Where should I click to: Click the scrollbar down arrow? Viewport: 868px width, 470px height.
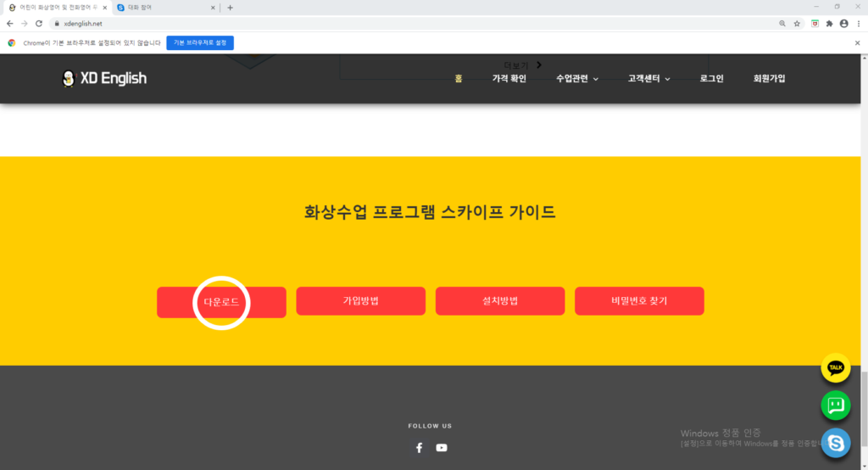864,466
